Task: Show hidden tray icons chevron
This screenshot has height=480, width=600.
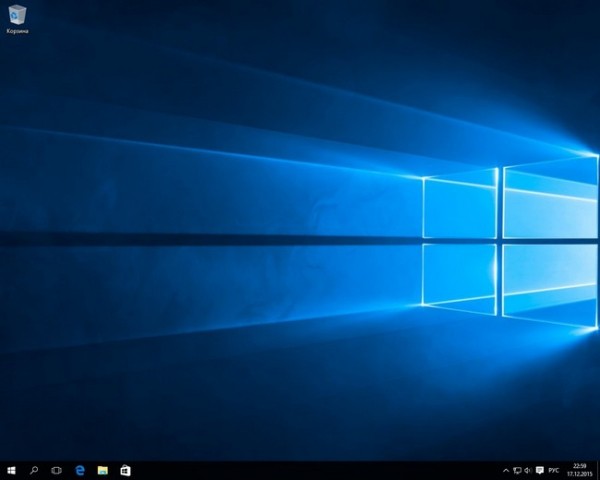Action: point(506,471)
